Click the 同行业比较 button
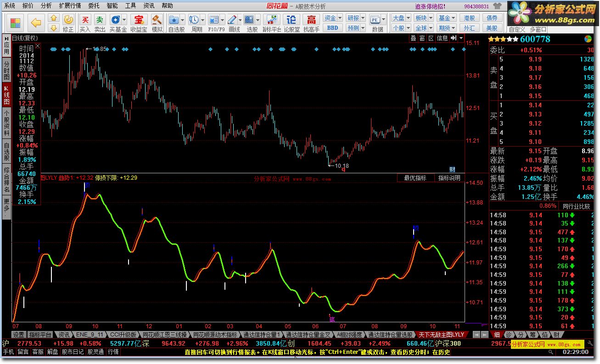The height and width of the screenshot is (364, 600). (x=577, y=206)
